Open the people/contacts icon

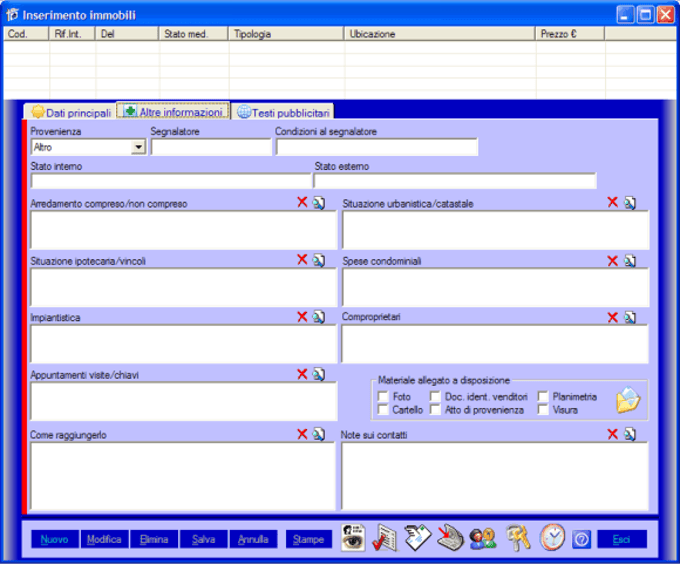click(x=483, y=539)
